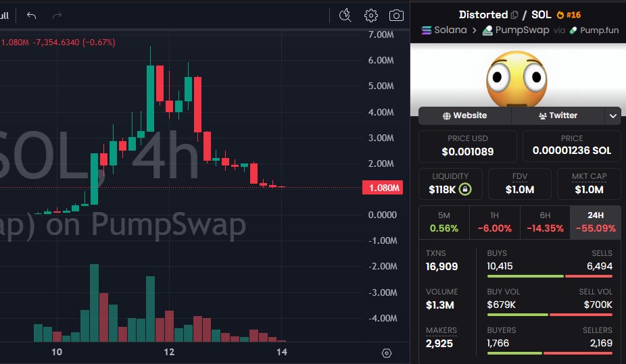Open quick search lightning icon
Viewport: 626px width, 364px height.
point(345,15)
